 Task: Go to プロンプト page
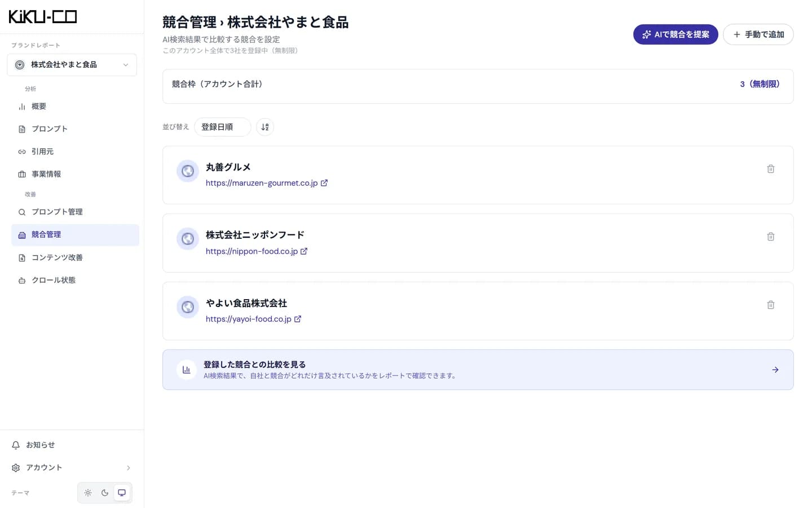75,129
